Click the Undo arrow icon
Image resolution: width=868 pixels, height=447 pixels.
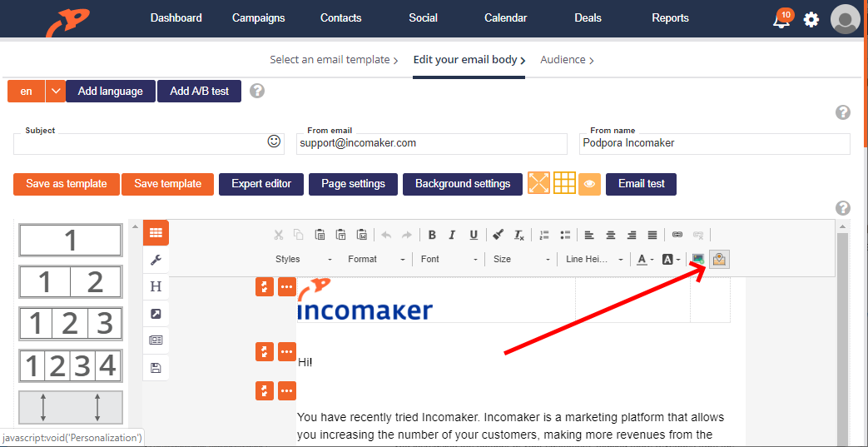point(386,235)
